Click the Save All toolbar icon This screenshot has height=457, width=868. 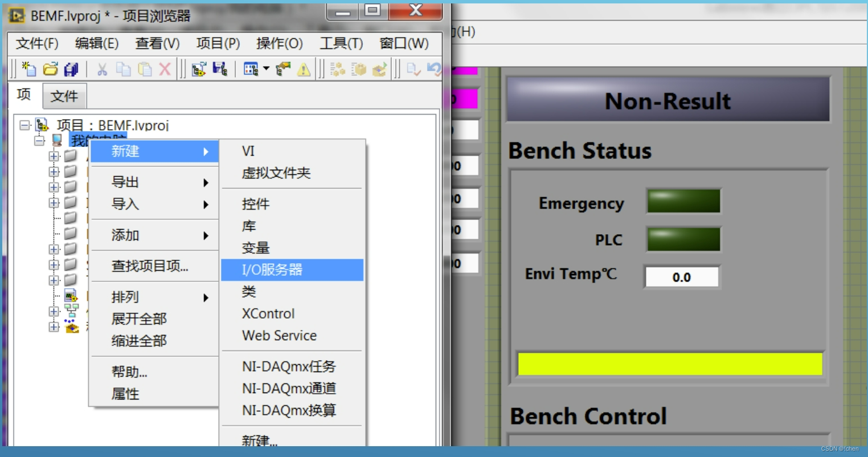(x=71, y=69)
